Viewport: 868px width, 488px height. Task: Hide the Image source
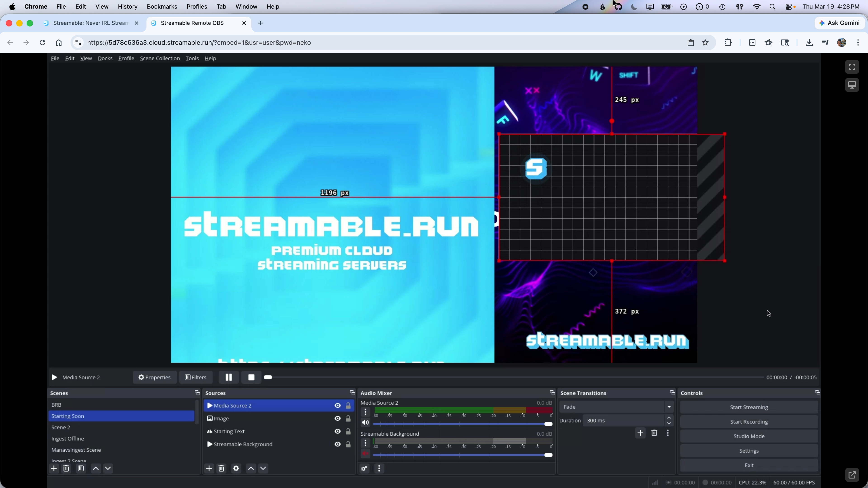coord(337,418)
